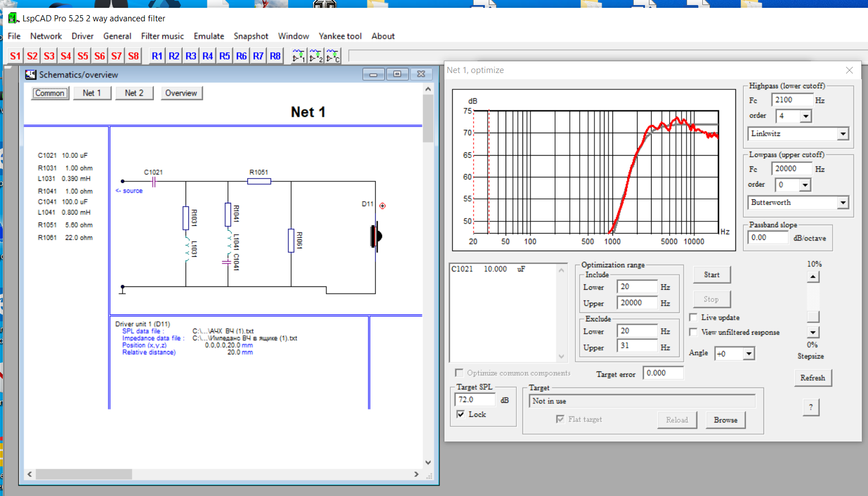Switch to the Net 2 tab
868x496 pixels.
coord(134,93)
